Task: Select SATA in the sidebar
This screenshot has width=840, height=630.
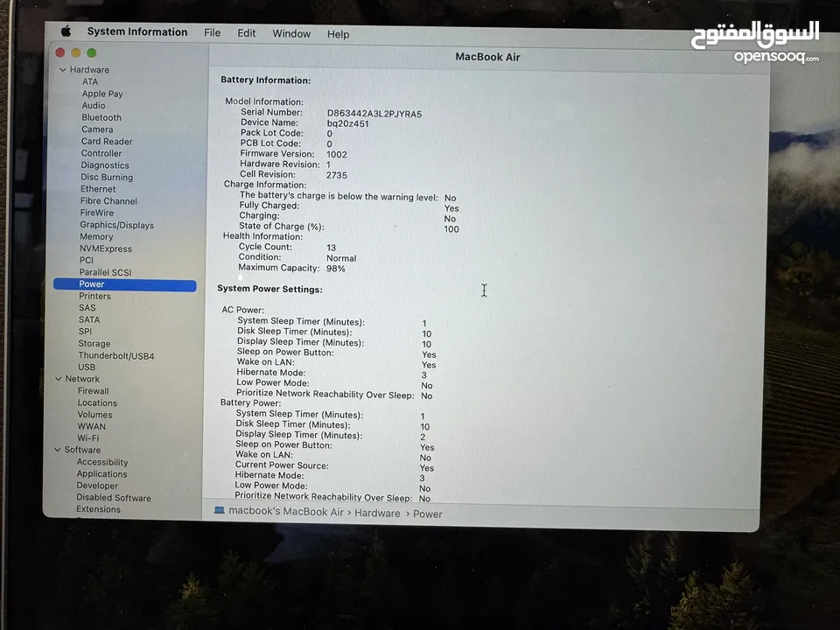Action: pos(89,319)
